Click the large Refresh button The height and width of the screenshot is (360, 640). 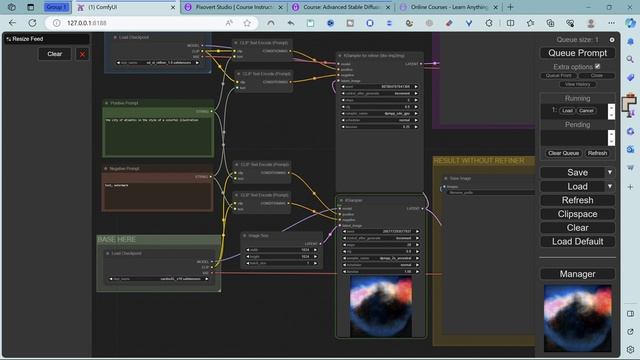(577, 200)
